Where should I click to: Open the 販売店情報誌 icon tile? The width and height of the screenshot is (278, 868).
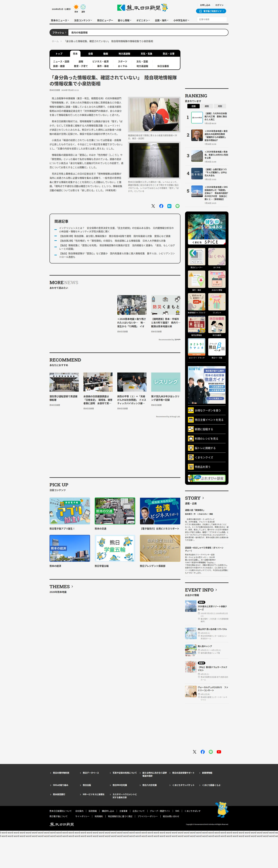pyautogui.click(x=196, y=324)
